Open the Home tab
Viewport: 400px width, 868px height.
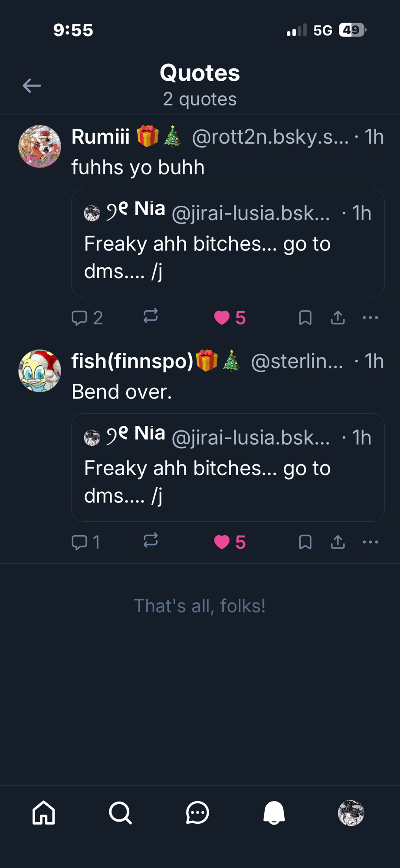coord(44,812)
